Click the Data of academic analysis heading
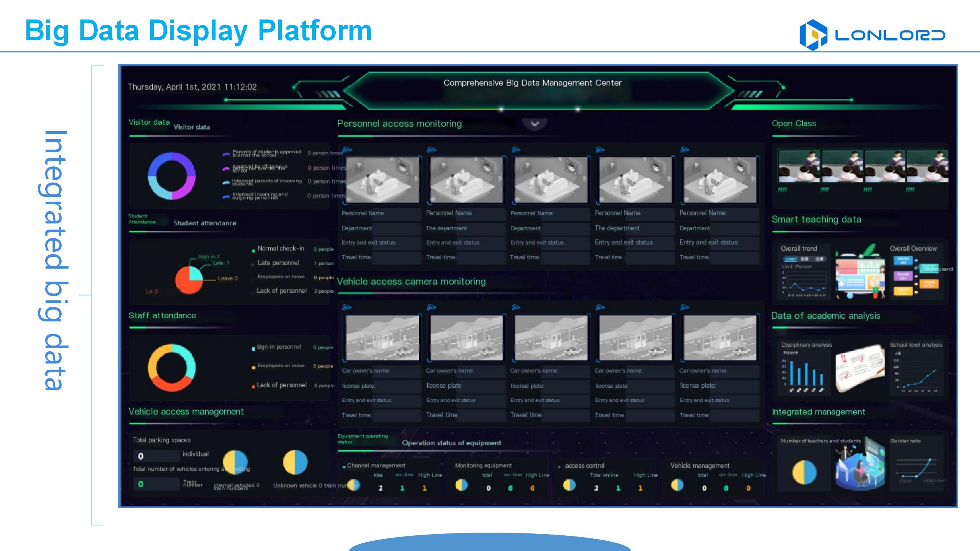 (826, 316)
